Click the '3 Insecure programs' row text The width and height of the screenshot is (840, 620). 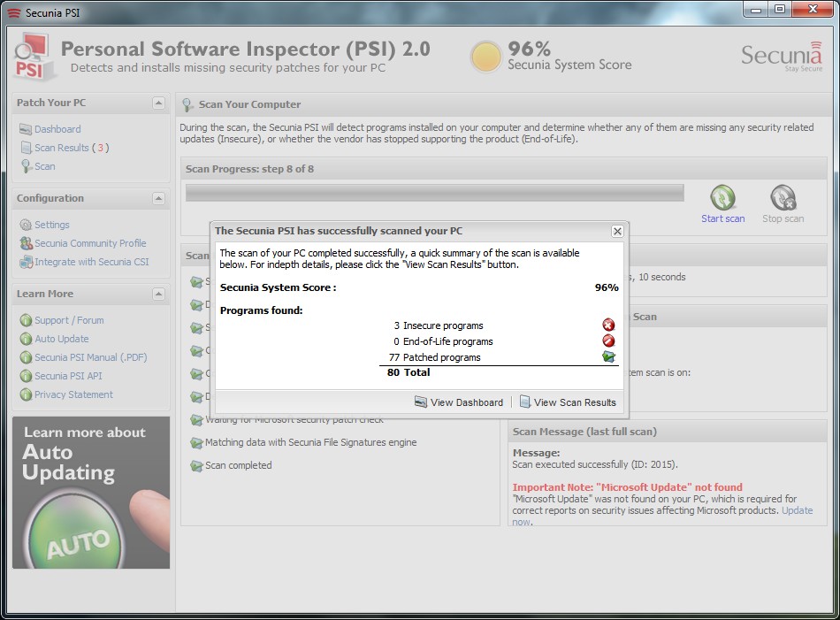(439, 325)
